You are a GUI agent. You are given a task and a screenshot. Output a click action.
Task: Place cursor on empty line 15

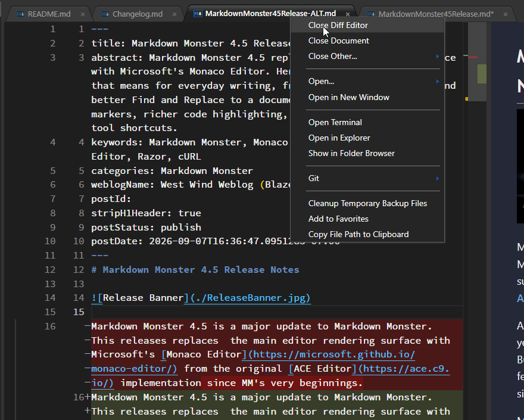[277, 312]
